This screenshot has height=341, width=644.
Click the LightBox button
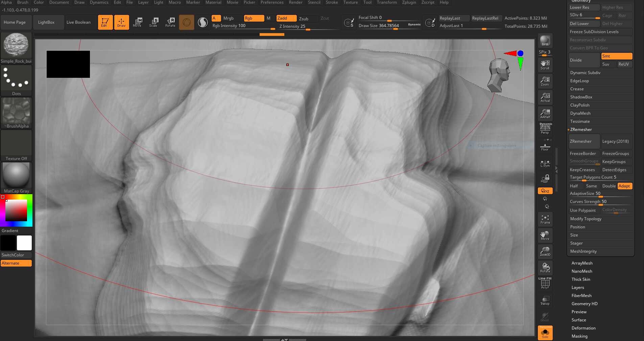point(46,22)
